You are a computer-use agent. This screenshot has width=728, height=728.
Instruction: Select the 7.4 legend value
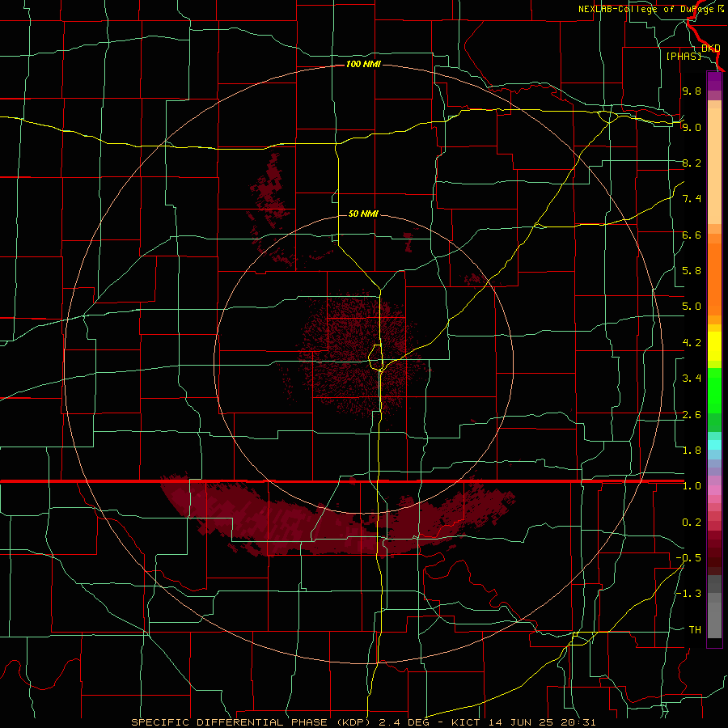692,199
